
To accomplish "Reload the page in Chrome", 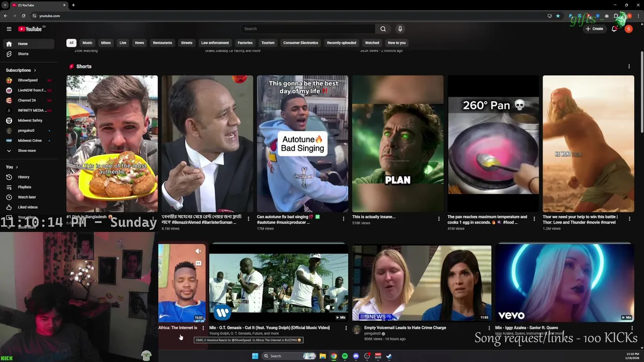I will 23,16.
